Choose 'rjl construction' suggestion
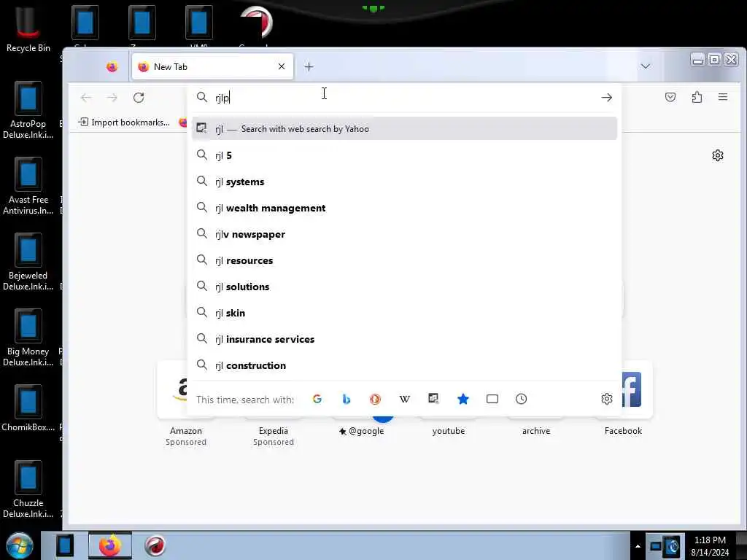The width and height of the screenshot is (747, 560). pos(404,365)
